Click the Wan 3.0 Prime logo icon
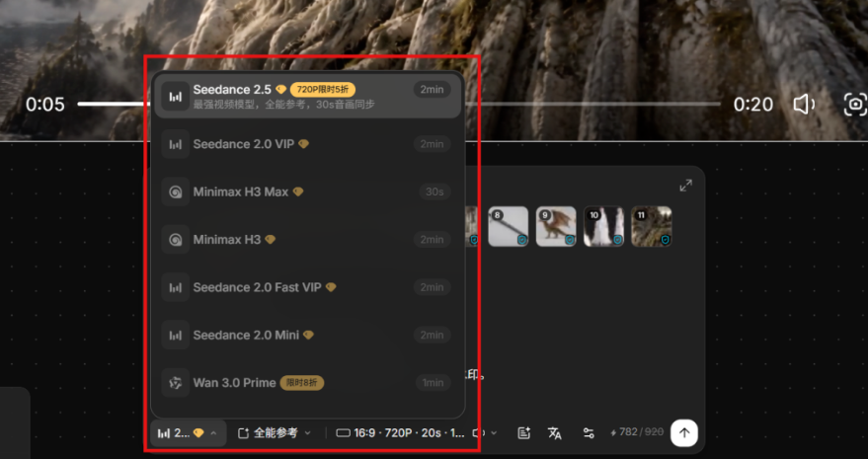This screenshot has width=868, height=459. [176, 383]
